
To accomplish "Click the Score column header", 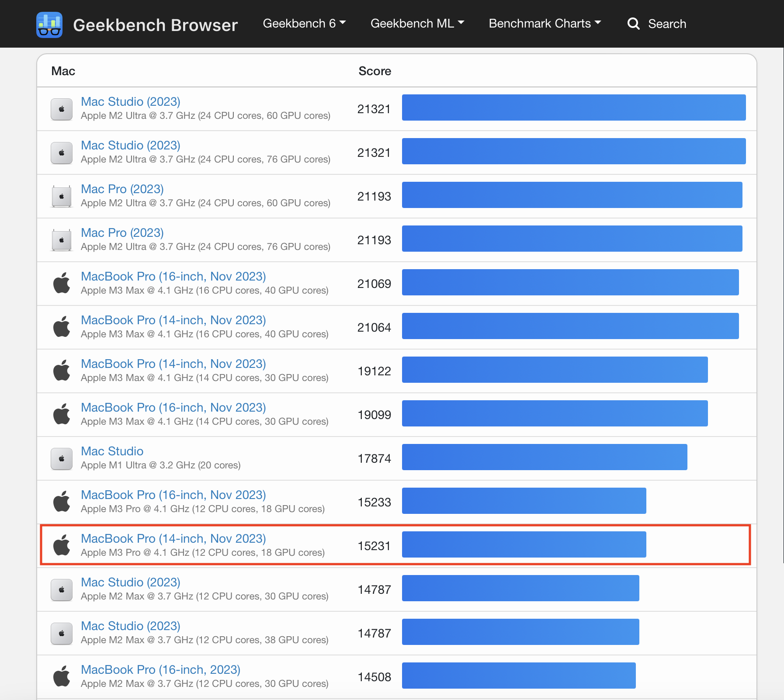I will (x=375, y=71).
